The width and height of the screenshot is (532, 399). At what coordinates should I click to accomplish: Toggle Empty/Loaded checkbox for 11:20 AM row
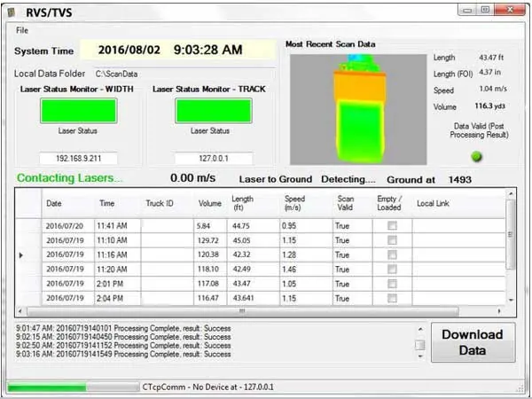pos(392,270)
